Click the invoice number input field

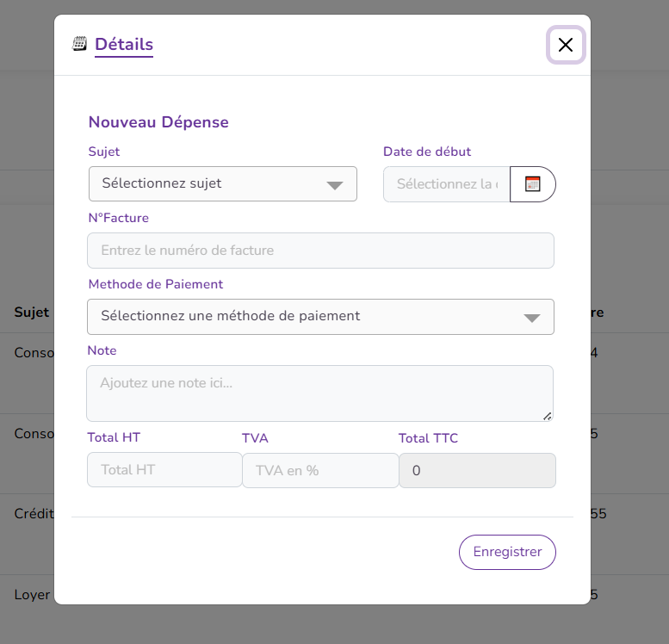click(x=320, y=251)
